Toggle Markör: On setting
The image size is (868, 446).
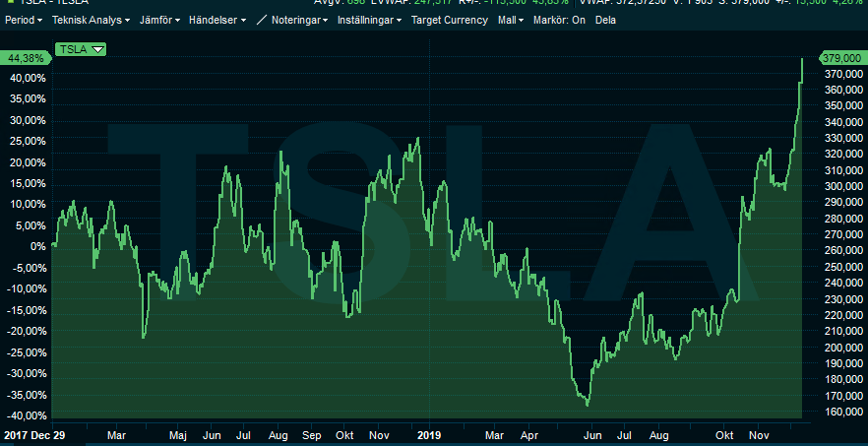point(559,20)
